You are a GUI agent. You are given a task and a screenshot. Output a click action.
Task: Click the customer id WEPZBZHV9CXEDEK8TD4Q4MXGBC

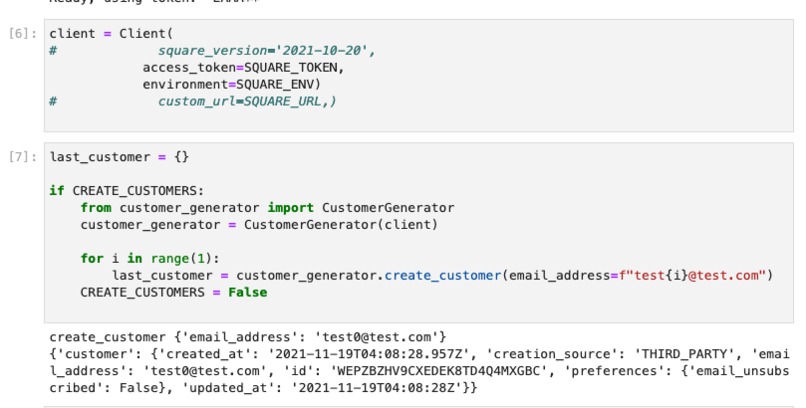tap(438, 371)
